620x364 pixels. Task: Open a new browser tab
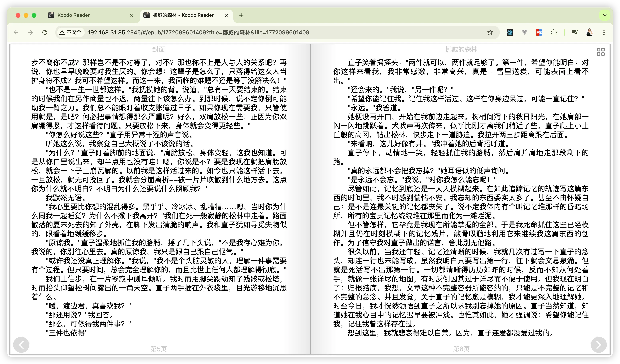coord(241,15)
